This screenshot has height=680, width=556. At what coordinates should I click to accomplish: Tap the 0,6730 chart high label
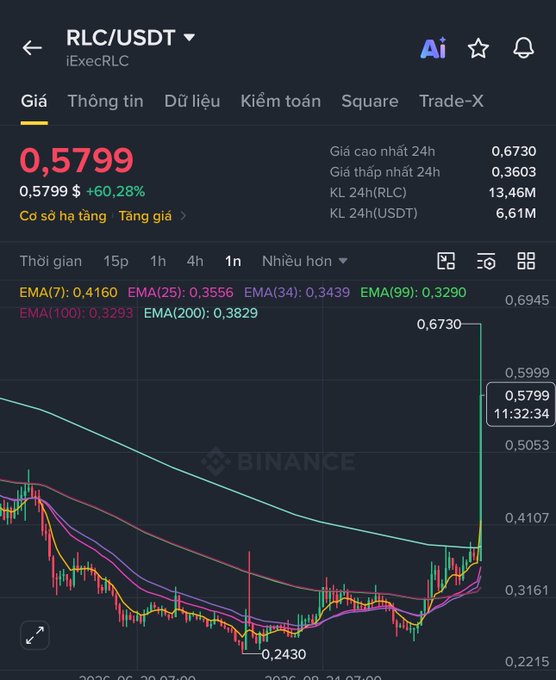click(439, 324)
